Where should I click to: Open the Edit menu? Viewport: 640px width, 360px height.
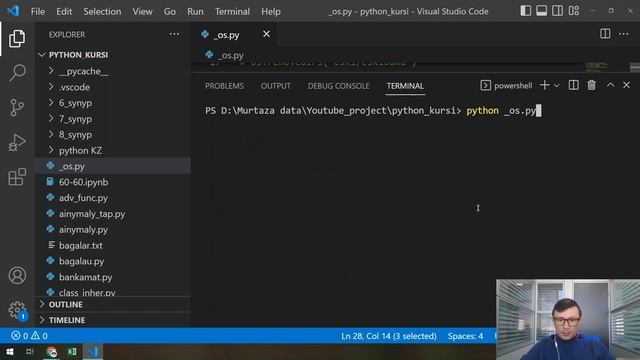[x=64, y=11]
